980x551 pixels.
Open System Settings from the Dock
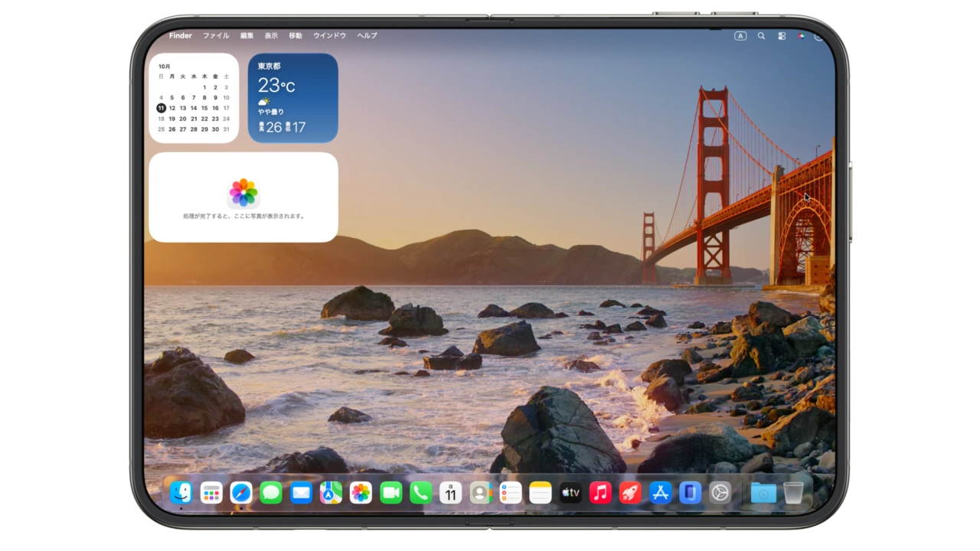(x=720, y=493)
